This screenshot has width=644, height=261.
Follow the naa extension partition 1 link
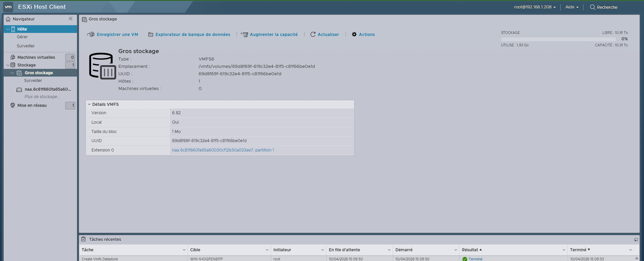pyautogui.click(x=223, y=150)
